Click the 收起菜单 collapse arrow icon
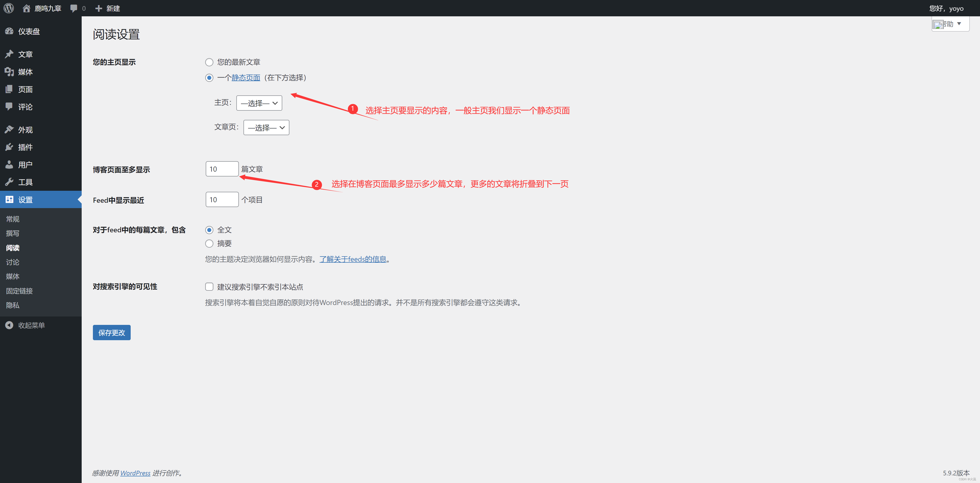980x483 pixels. [x=9, y=325]
